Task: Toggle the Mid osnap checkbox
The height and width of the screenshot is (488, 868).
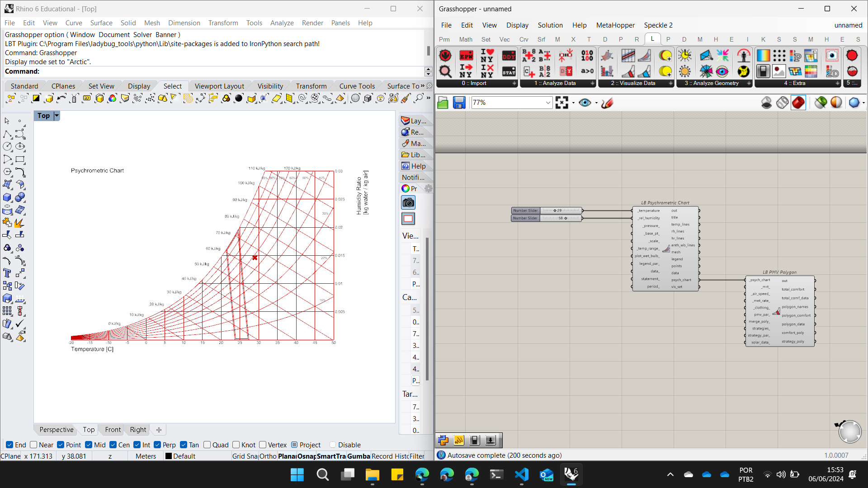Action: 89,445
